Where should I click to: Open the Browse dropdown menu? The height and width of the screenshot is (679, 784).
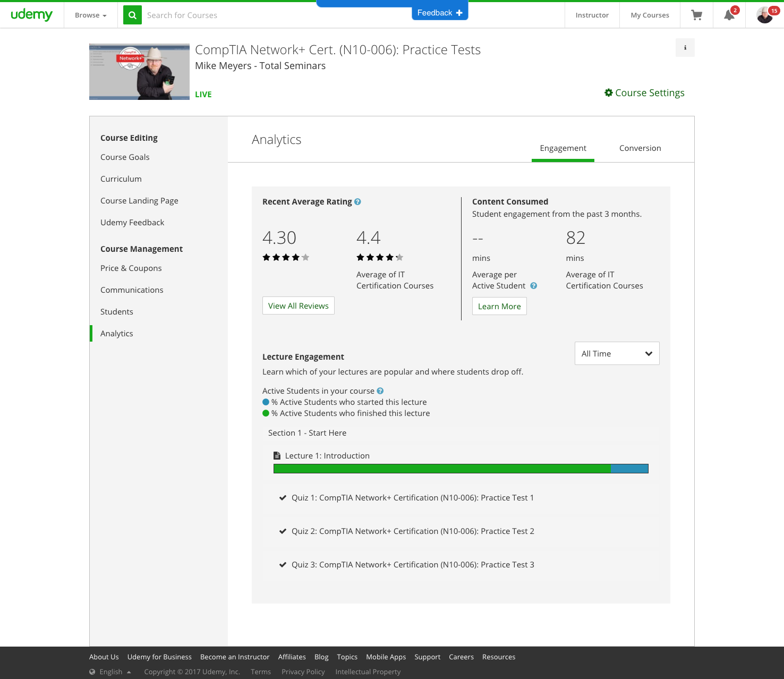91,15
